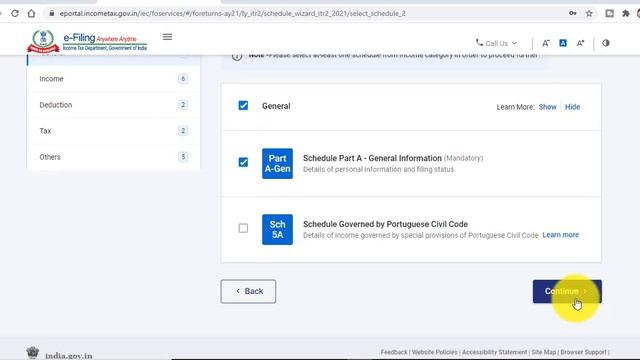Open the browser extensions puzzle icon
This screenshot has height=360, width=640.
point(625,13)
